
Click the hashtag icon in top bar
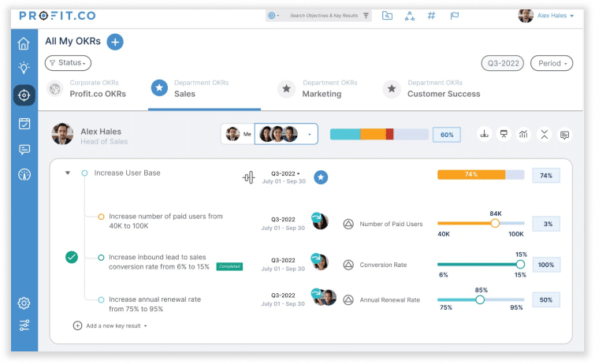[x=431, y=16]
